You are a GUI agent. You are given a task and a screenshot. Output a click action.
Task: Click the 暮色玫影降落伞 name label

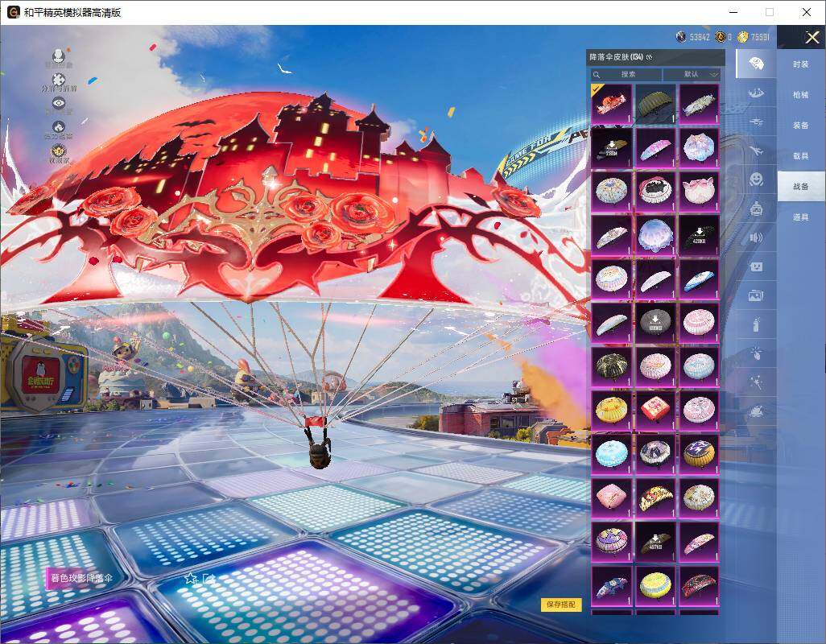coord(81,578)
